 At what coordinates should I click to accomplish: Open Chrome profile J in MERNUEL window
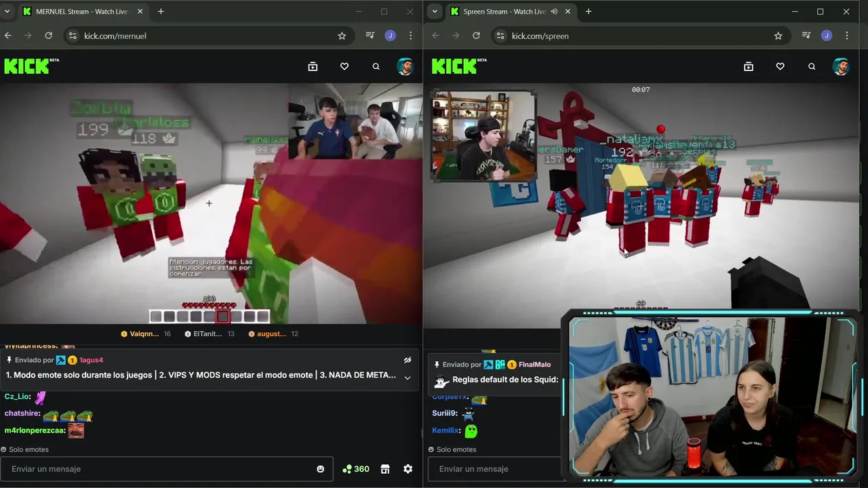coord(390,36)
